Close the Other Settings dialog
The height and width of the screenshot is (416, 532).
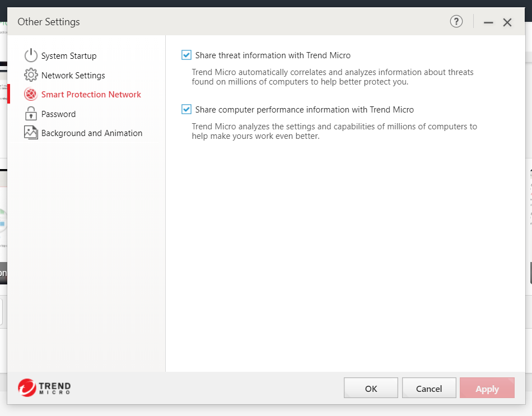(507, 22)
